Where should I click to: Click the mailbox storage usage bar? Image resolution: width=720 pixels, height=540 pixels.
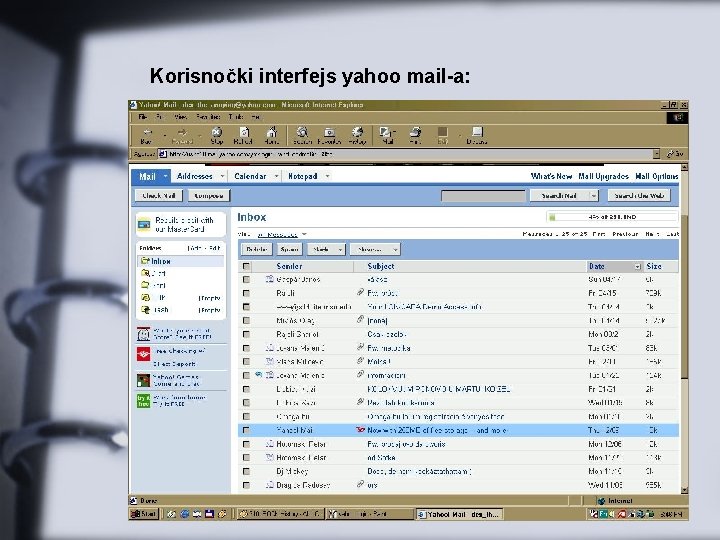click(612, 217)
